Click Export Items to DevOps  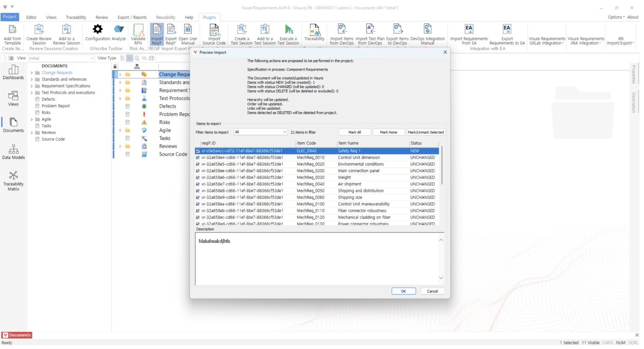pyautogui.click(x=397, y=35)
